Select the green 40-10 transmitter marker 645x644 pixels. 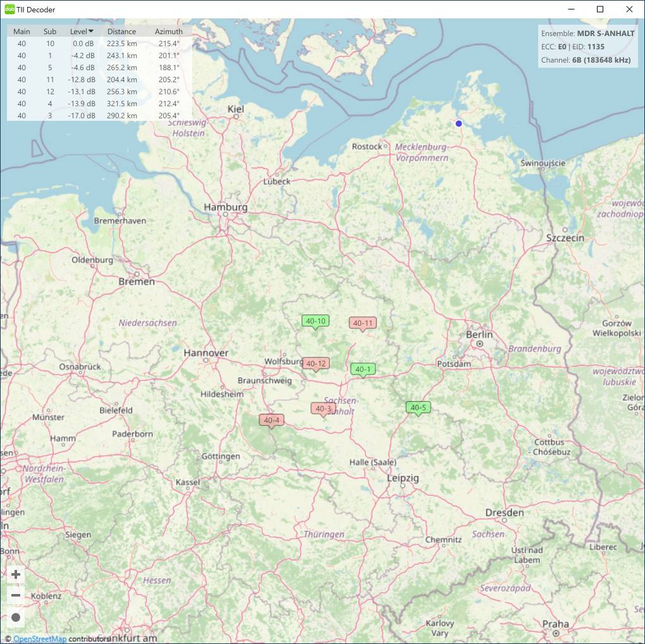pos(316,321)
